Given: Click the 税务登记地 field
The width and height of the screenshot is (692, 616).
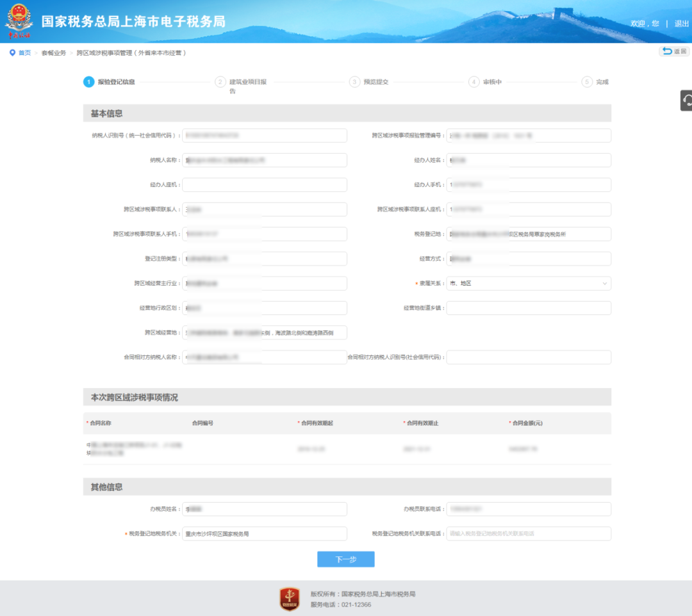Looking at the screenshot, I should [x=529, y=234].
